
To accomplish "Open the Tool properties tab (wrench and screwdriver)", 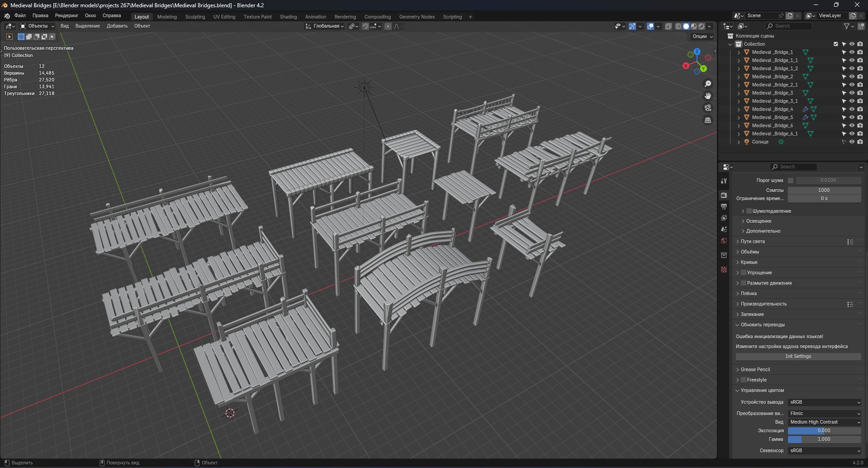I will [x=724, y=181].
